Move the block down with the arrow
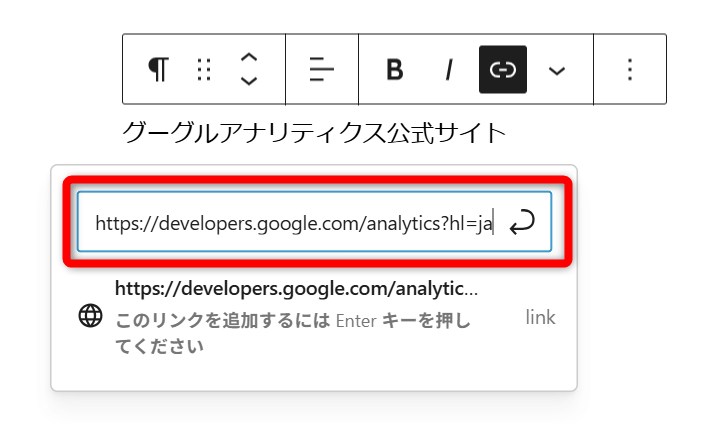 point(249,81)
